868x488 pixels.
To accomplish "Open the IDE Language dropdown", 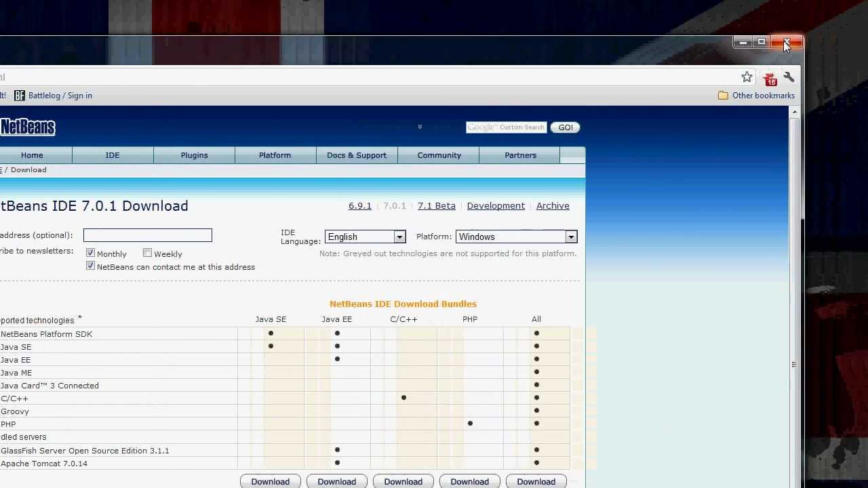I will point(366,237).
